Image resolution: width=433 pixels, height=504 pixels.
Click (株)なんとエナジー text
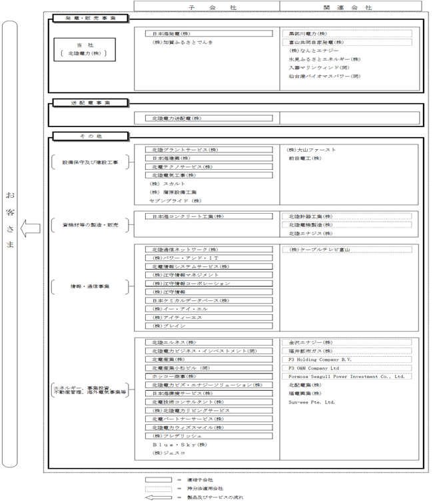click(314, 51)
